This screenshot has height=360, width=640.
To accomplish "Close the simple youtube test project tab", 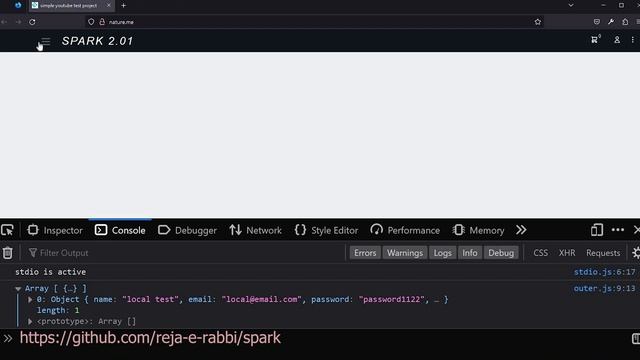I will coord(109,6).
